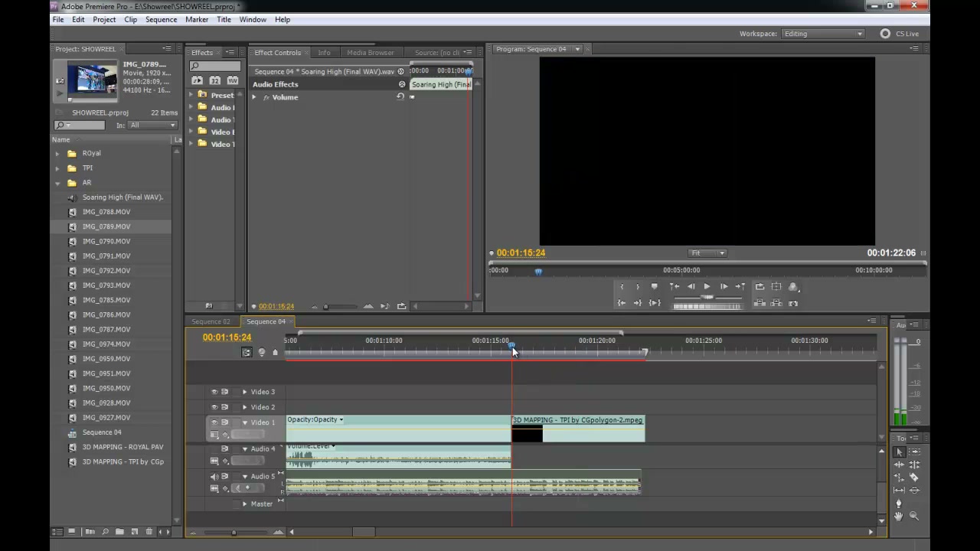Switch to the Media Browser tab
The image size is (980, 551).
(370, 53)
